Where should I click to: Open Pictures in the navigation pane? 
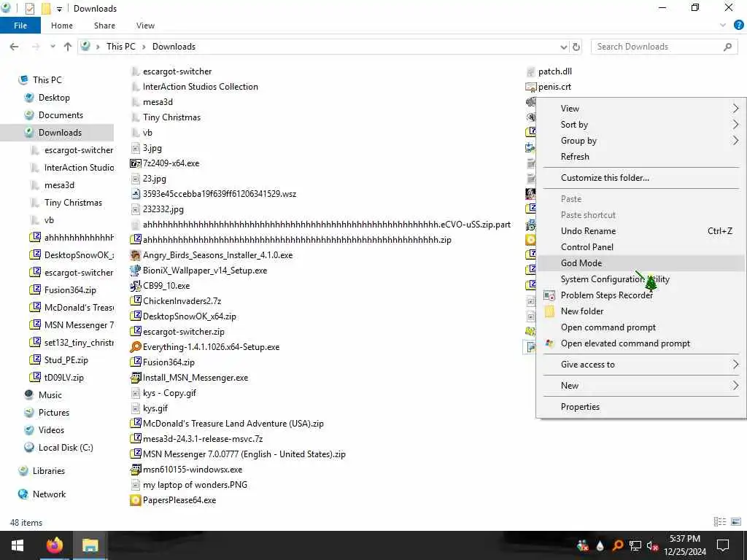click(53, 413)
